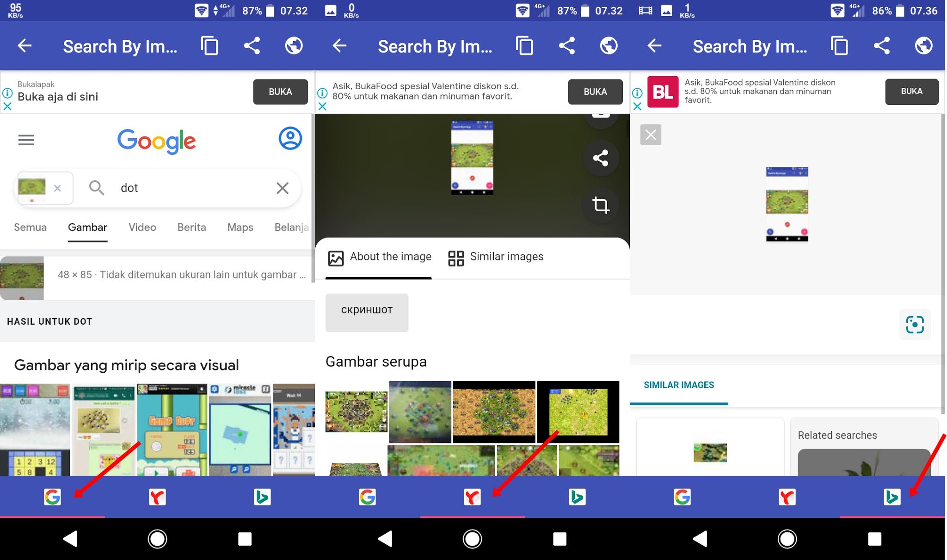This screenshot has height=560, width=947.
Task: Tap the BUKA button on the ad
Action: pyautogui.click(x=280, y=92)
